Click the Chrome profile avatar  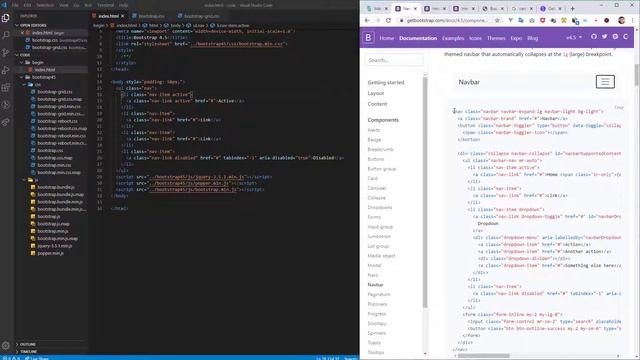point(622,20)
